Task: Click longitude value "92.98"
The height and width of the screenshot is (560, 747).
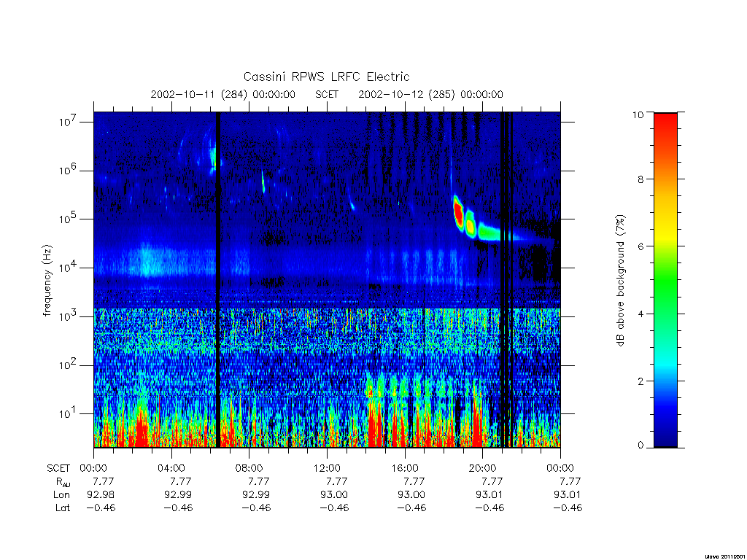Action: pos(101,495)
